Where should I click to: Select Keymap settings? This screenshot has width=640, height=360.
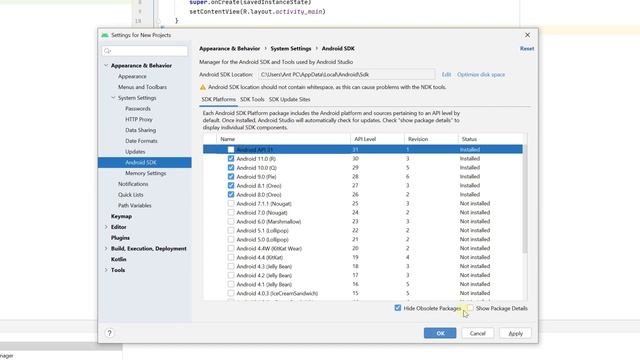click(x=121, y=216)
